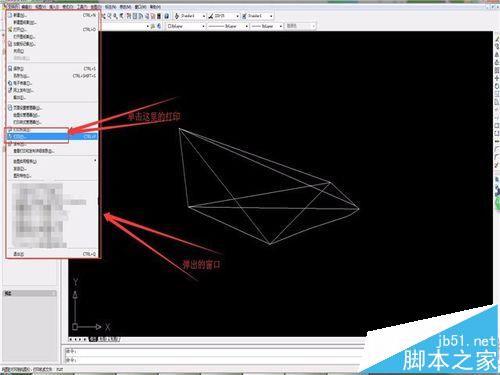The width and height of the screenshot is (500, 375).
Task: Open Sheet Set Manager toolbar icon
Action: pyautogui.click(x=147, y=16)
